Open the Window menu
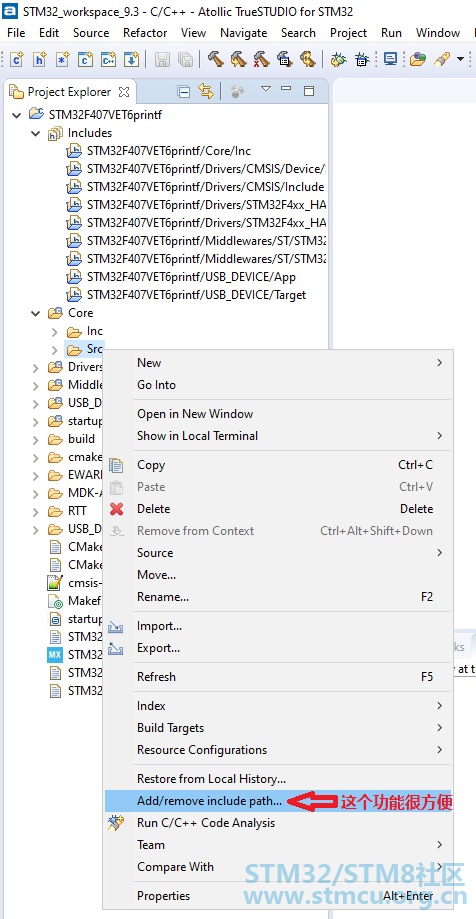 [x=438, y=33]
